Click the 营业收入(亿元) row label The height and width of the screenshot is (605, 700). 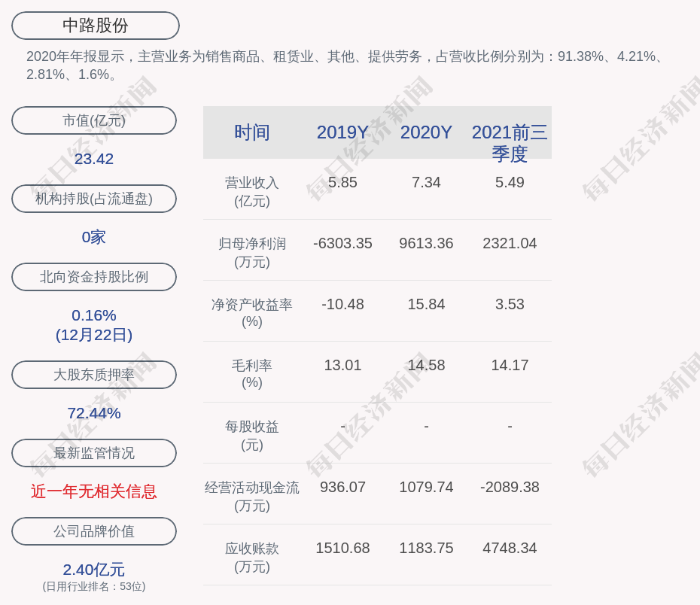click(x=252, y=192)
